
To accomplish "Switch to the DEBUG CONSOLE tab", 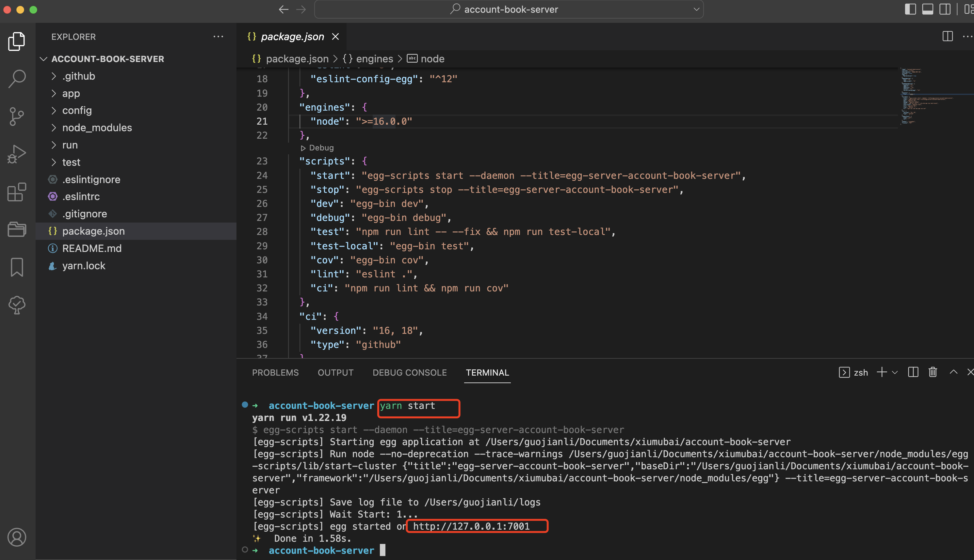I will click(410, 372).
